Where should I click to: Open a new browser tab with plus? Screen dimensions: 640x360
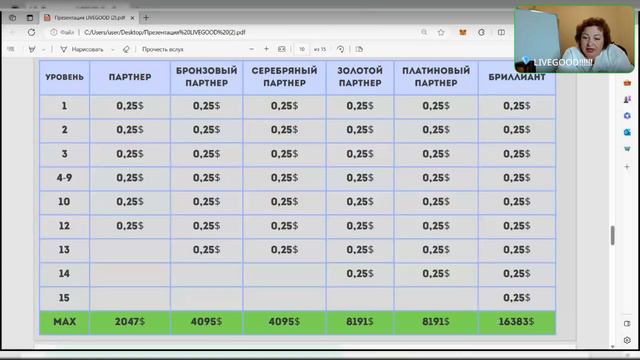point(146,18)
